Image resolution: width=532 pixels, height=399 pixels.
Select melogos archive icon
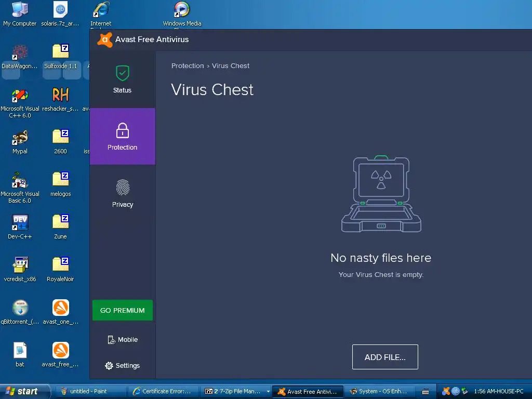(60, 185)
